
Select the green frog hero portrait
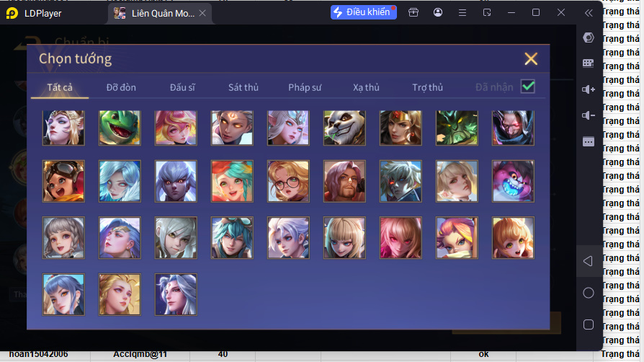click(x=119, y=128)
